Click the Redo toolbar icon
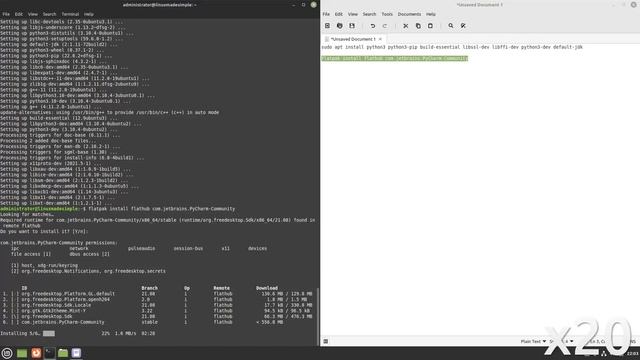The width and height of the screenshot is (640, 360). point(384,26)
